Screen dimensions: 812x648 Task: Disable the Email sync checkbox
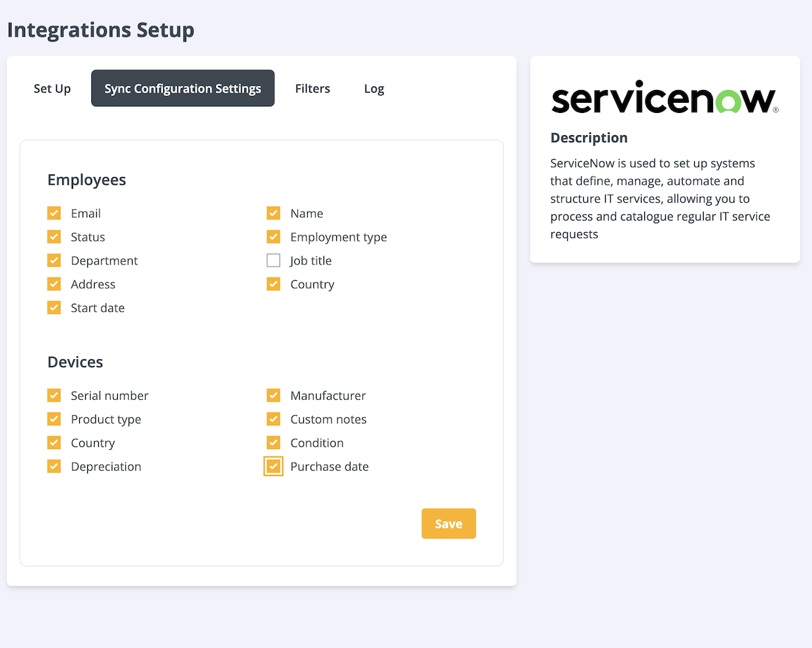(53, 212)
